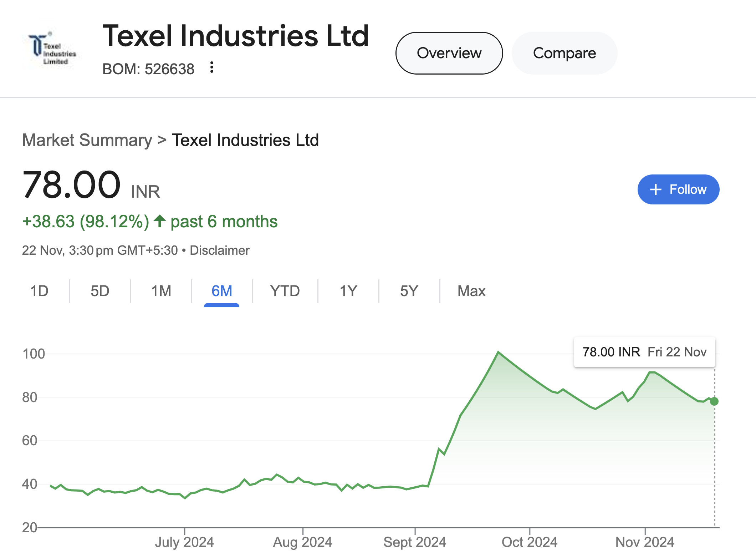
Task: Open the Disclaimer link
Action: (220, 250)
